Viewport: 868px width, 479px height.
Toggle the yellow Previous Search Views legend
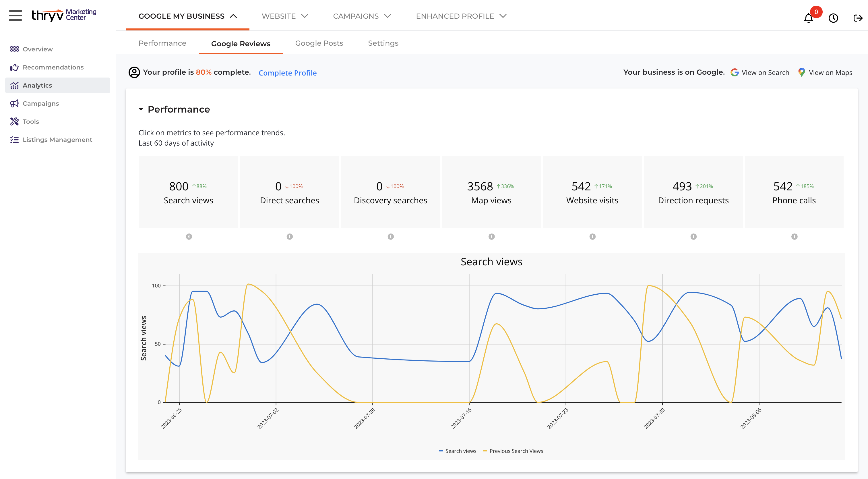(x=513, y=451)
